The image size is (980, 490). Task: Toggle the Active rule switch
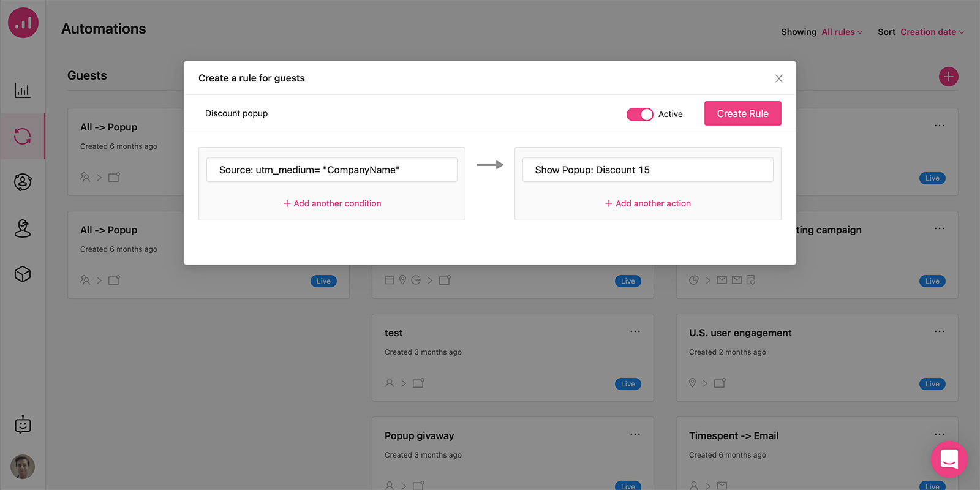click(640, 115)
